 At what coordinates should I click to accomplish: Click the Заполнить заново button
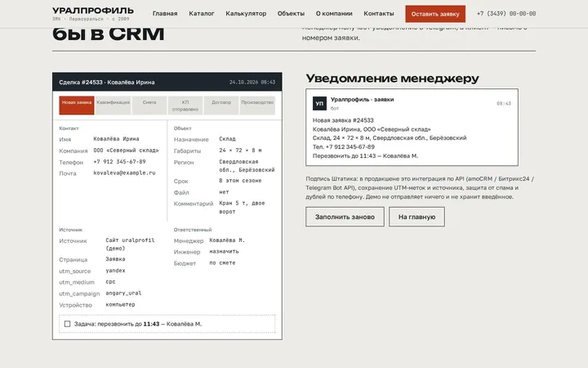(x=345, y=217)
